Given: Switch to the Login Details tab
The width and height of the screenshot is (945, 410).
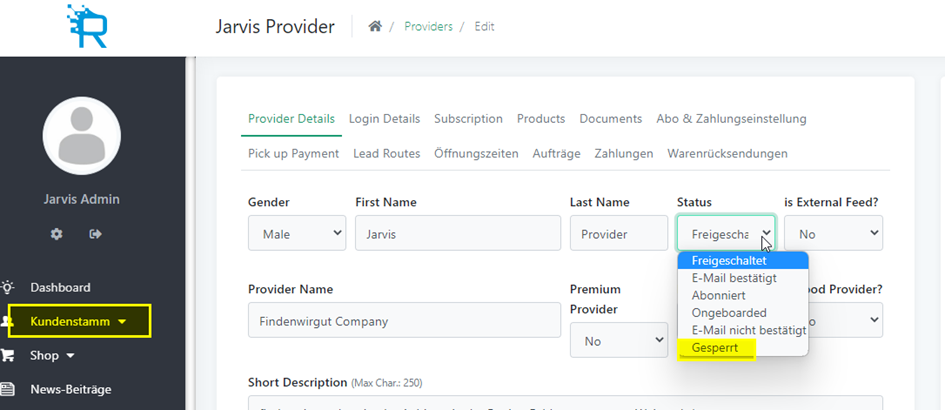Looking at the screenshot, I should coord(384,119).
